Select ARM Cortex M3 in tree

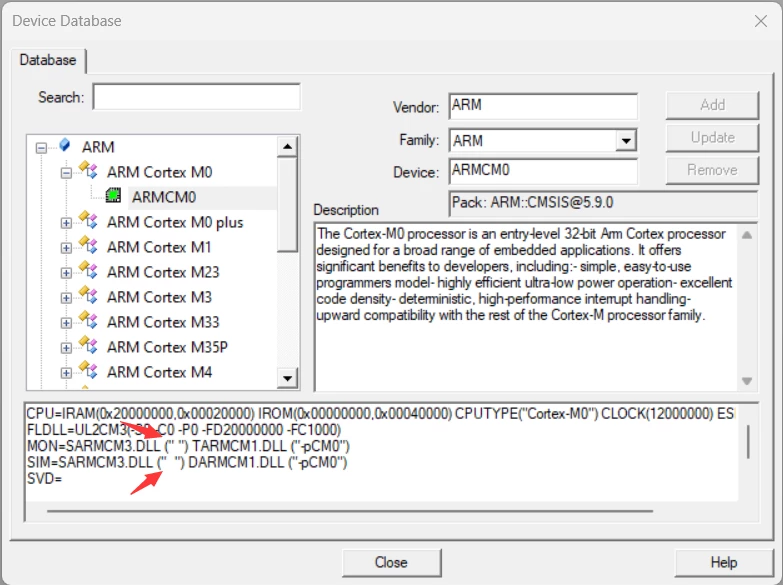[159, 297]
